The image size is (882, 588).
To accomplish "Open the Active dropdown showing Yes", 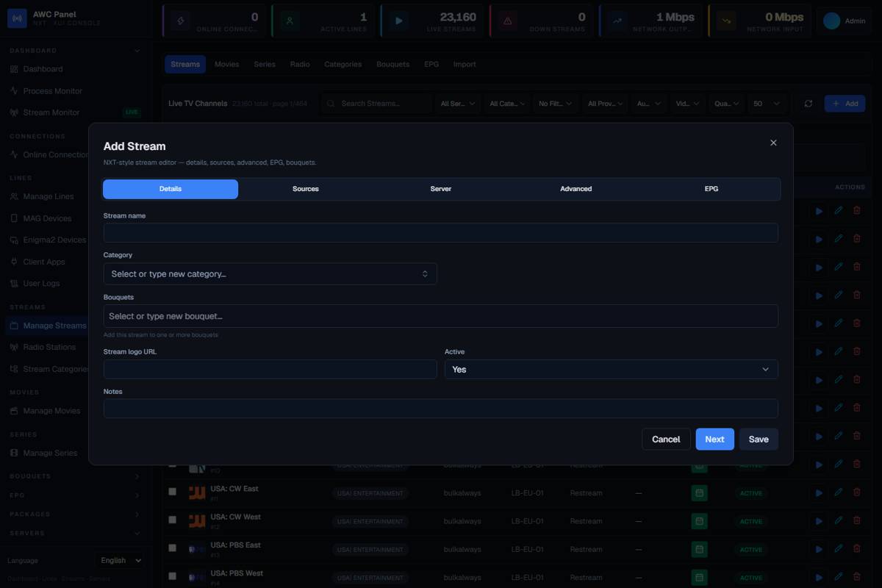I will [611, 370].
